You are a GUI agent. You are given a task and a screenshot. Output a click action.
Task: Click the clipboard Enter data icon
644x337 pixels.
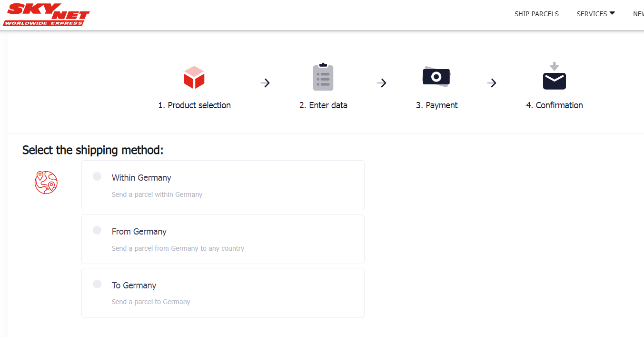pyautogui.click(x=323, y=77)
